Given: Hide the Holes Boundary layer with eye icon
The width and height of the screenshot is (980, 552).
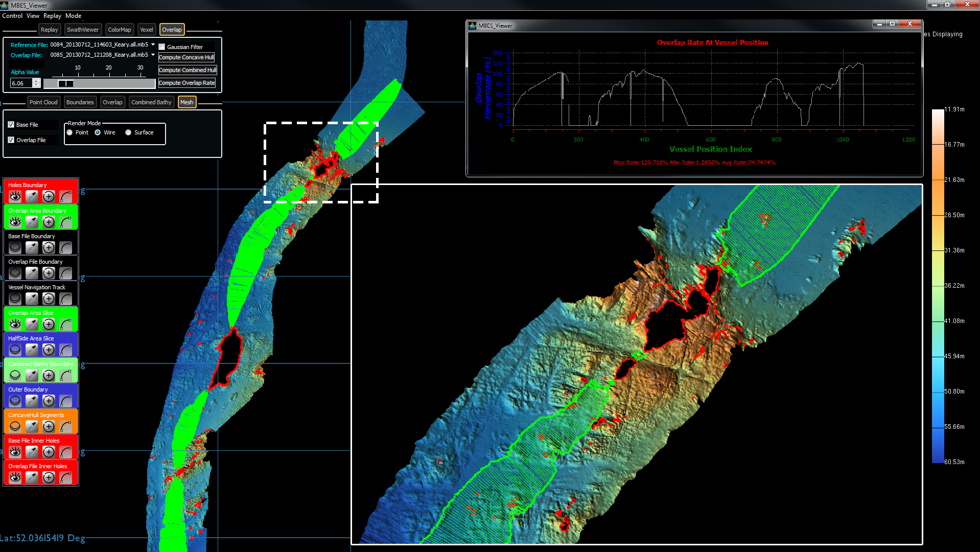Looking at the screenshot, I should click(15, 197).
